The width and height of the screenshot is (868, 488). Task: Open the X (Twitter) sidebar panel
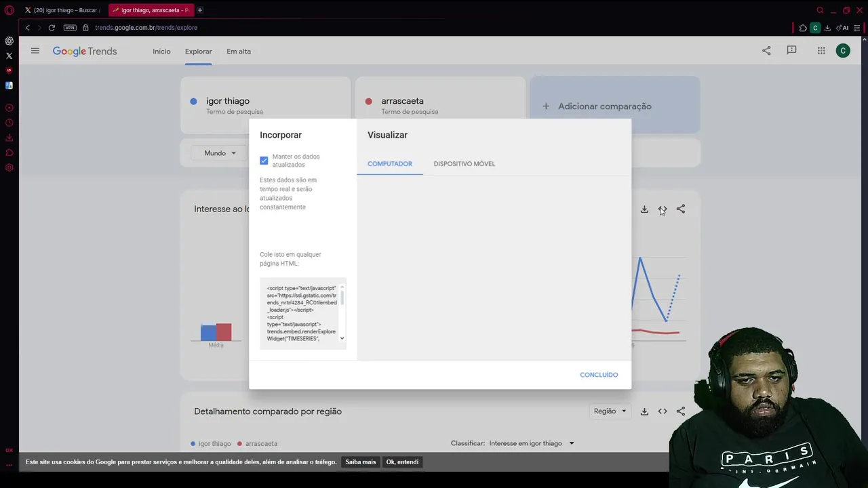9,56
